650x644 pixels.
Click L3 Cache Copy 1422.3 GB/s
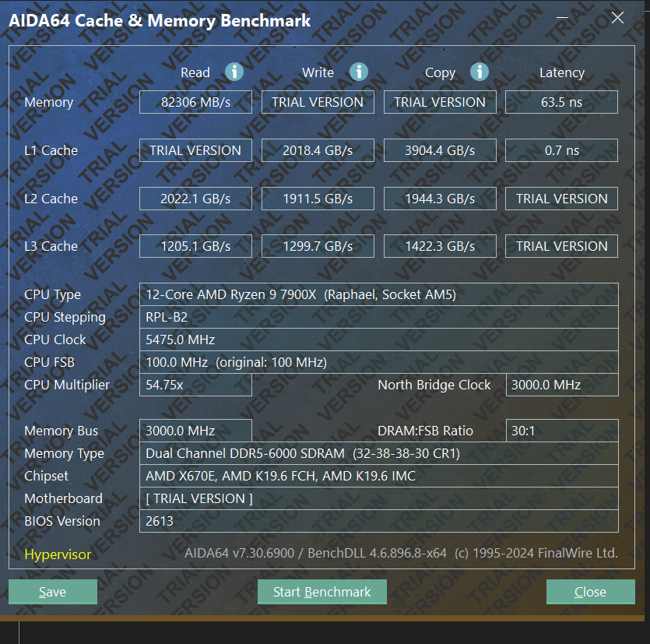tap(440, 246)
